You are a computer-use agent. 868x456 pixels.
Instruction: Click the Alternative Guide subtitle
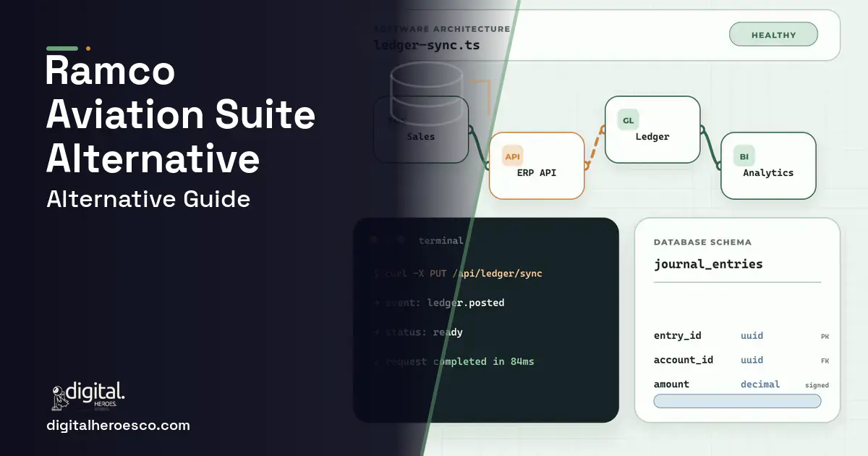click(148, 198)
